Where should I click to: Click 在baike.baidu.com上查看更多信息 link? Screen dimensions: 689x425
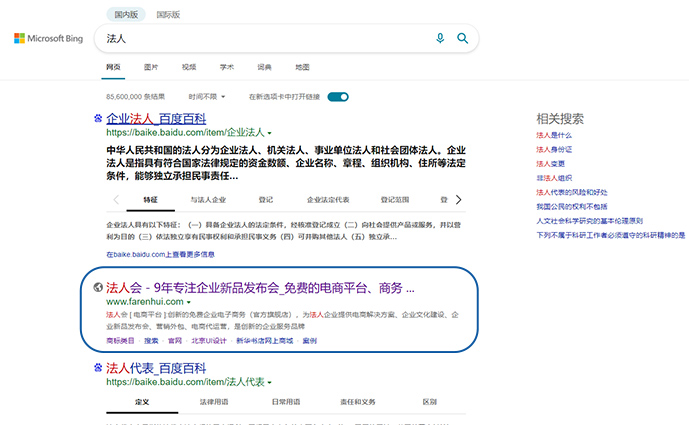click(160, 254)
